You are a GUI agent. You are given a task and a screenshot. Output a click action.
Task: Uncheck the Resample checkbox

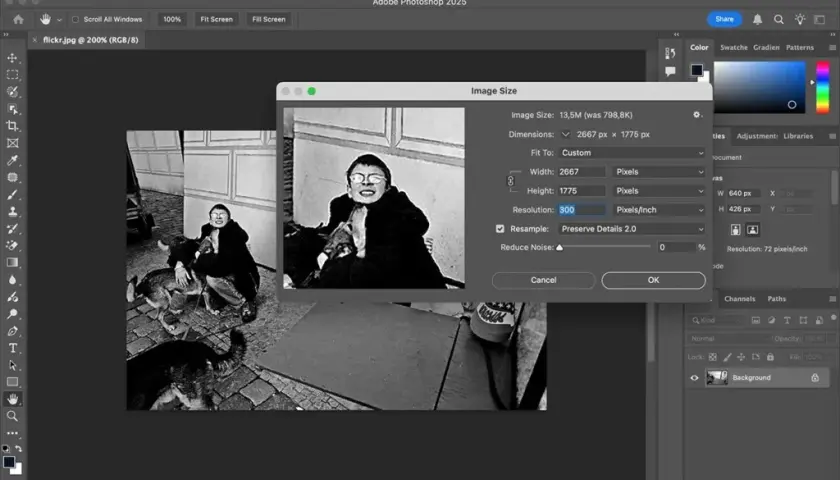pyautogui.click(x=500, y=229)
